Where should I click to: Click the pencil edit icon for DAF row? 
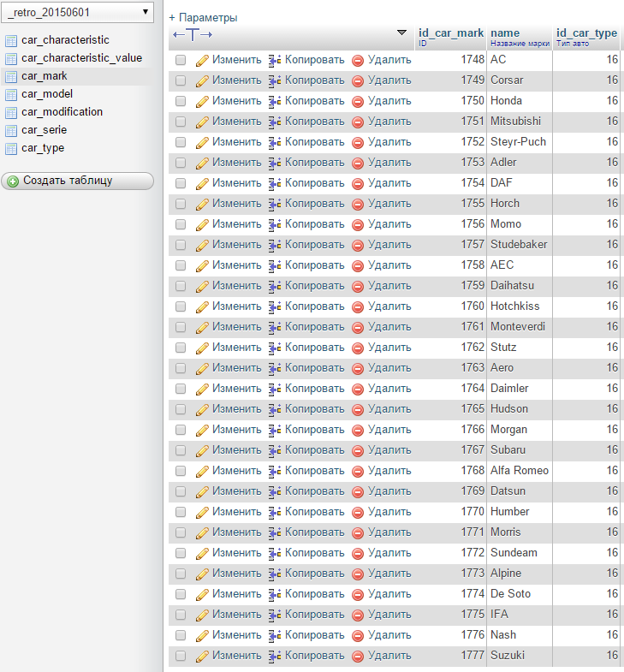tap(202, 184)
